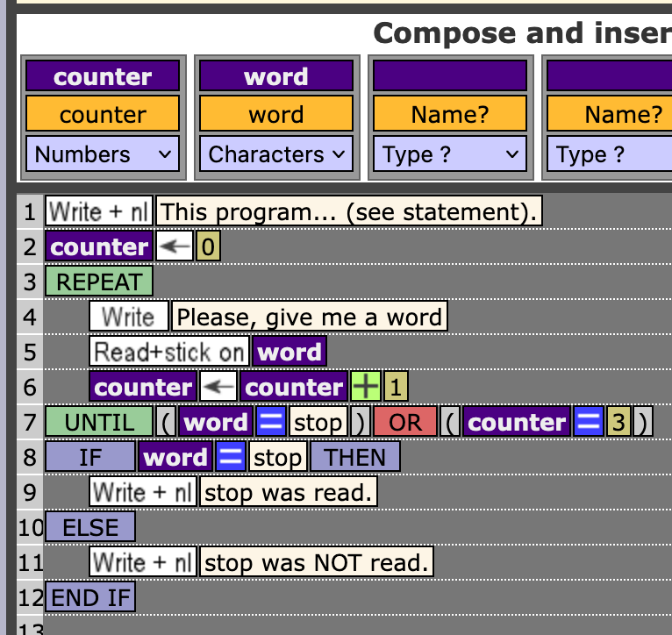Click the 'Please, give me a word' text
The image size is (672, 635).
310,317
